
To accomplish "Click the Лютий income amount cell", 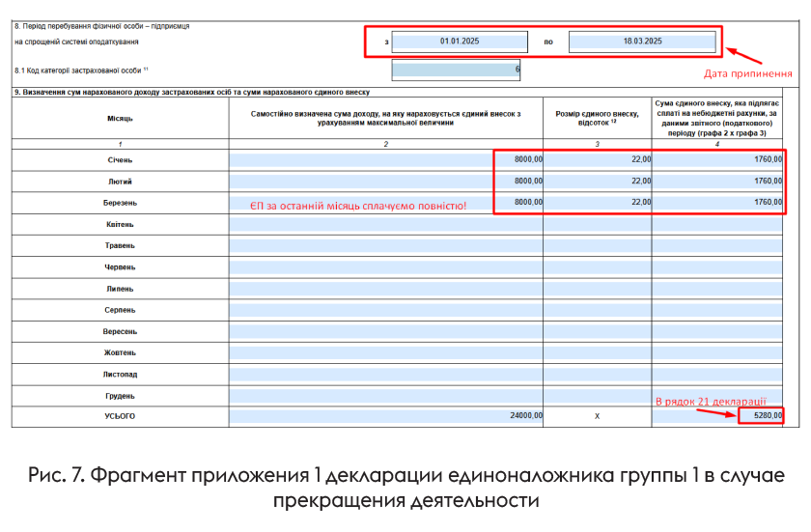I will (x=386, y=181).
